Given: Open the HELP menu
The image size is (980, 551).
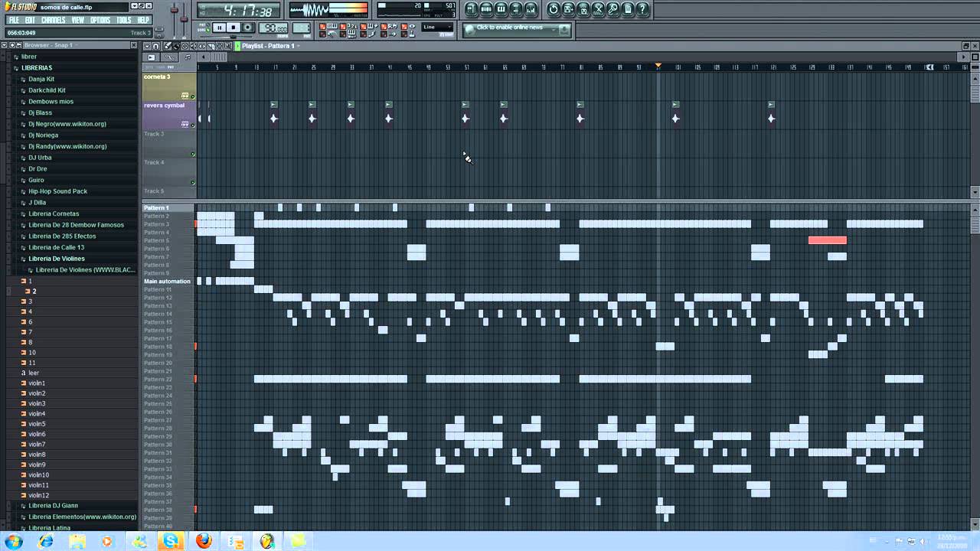Looking at the screenshot, I should click(143, 20).
